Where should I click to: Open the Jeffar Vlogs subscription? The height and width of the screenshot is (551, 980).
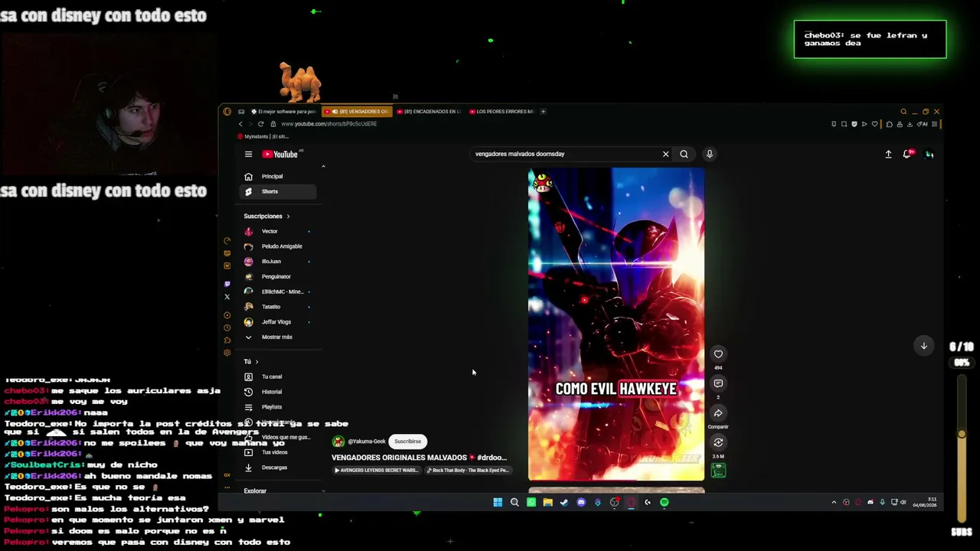click(x=278, y=322)
